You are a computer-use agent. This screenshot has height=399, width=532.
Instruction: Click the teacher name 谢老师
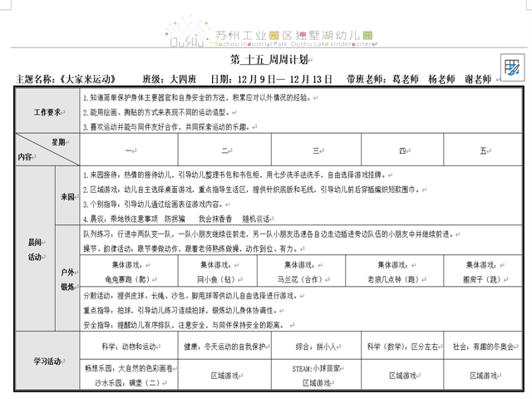478,79
